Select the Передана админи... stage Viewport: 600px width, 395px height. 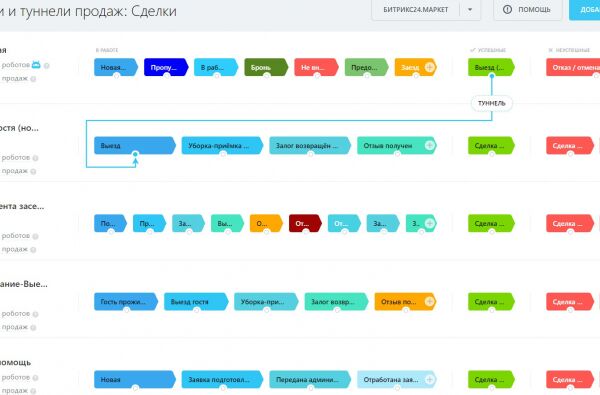310,380
